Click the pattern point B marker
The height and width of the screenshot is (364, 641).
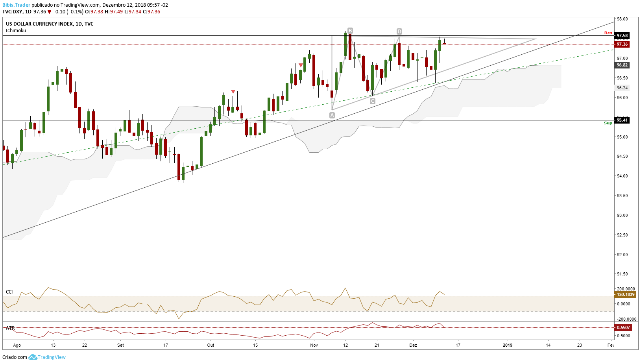tap(350, 30)
